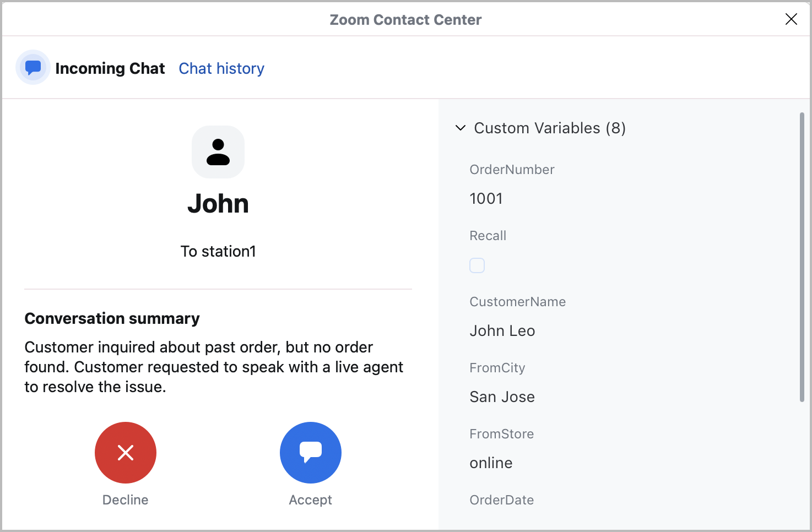The height and width of the screenshot is (532, 812).
Task: Click the blue speech bubble next to Incoming Chat
Action: (x=33, y=67)
